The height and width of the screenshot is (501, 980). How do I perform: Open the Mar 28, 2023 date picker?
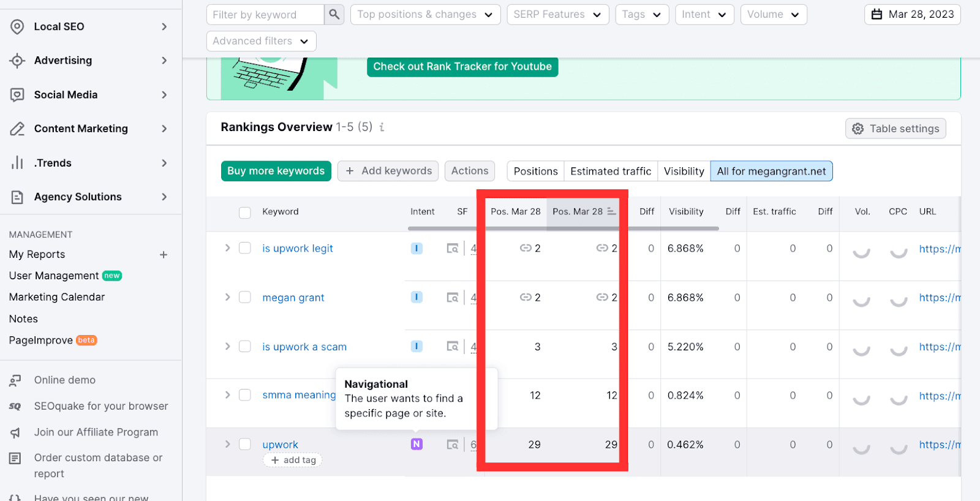pyautogui.click(x=912, y=14)
